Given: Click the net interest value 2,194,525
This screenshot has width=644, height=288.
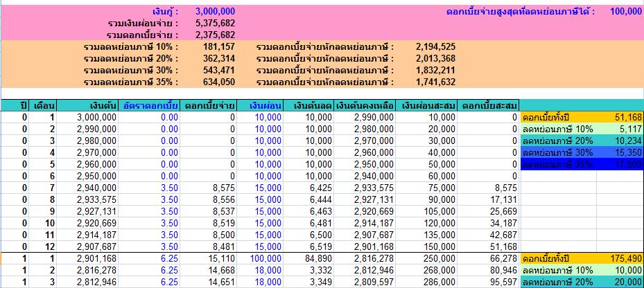Looking at the screenshot, I should tap(436, 47).
